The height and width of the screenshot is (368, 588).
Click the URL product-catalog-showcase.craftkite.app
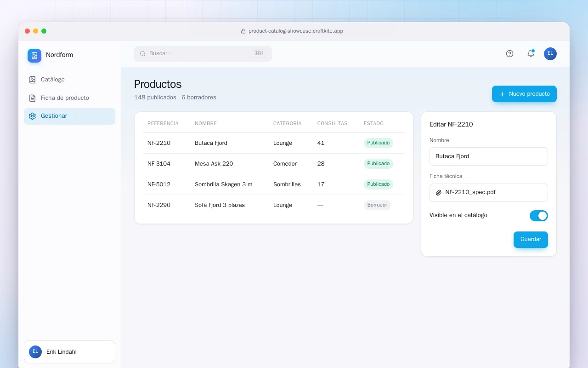[x=296, y=31]
